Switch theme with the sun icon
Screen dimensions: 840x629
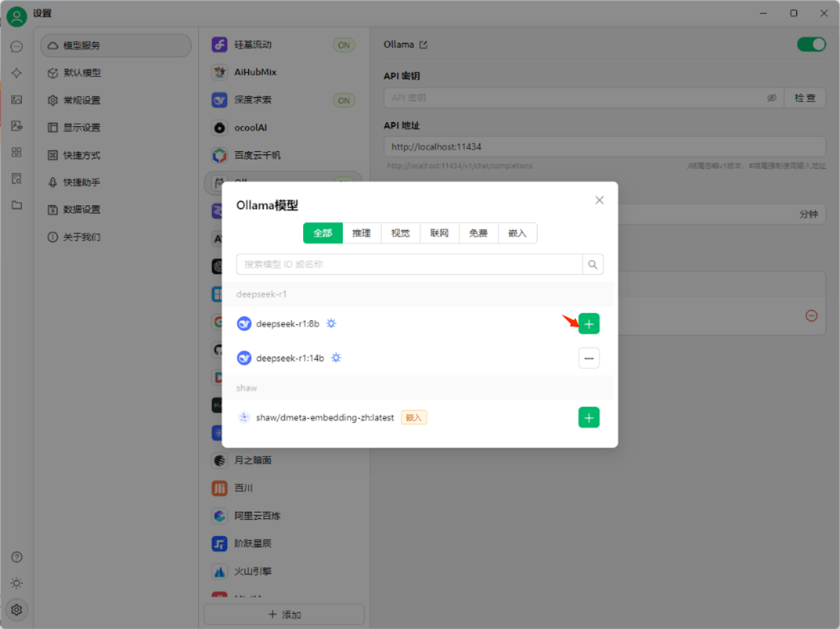point(17,583)
